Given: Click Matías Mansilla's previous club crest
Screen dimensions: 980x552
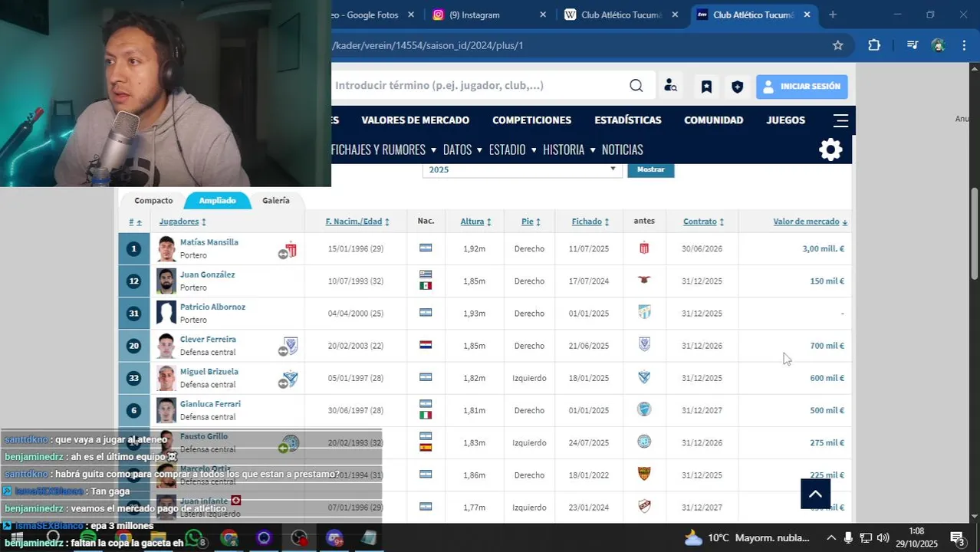Looking at the screenshot, I should [644, 248].
